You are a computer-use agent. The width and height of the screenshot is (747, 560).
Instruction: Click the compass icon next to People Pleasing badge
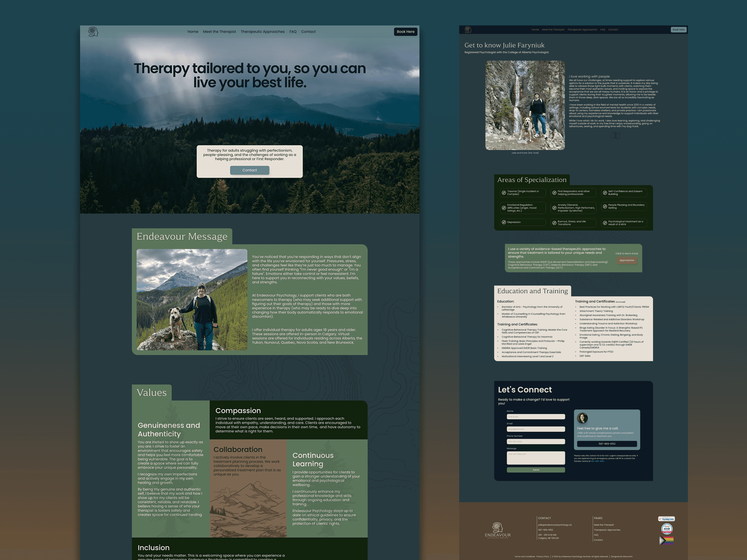coord(605,206)
